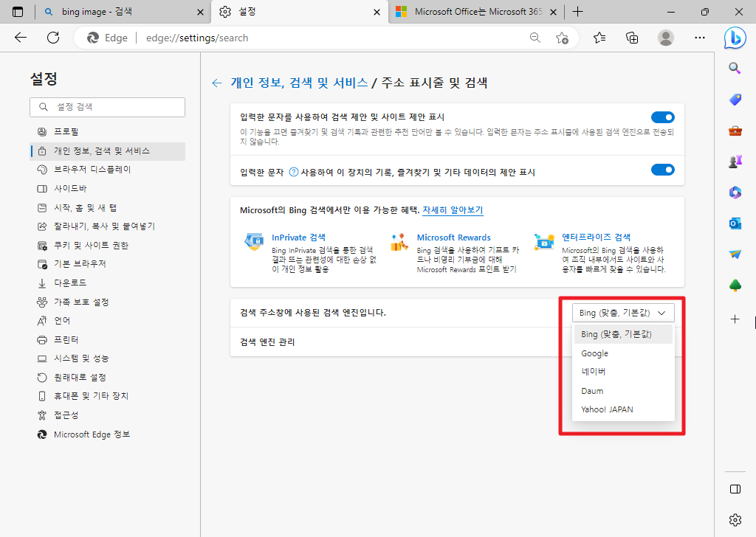Toggle the sidebar visibility icon at bottom
This screenshot has height=537, width=756.
tap(735, 489)
